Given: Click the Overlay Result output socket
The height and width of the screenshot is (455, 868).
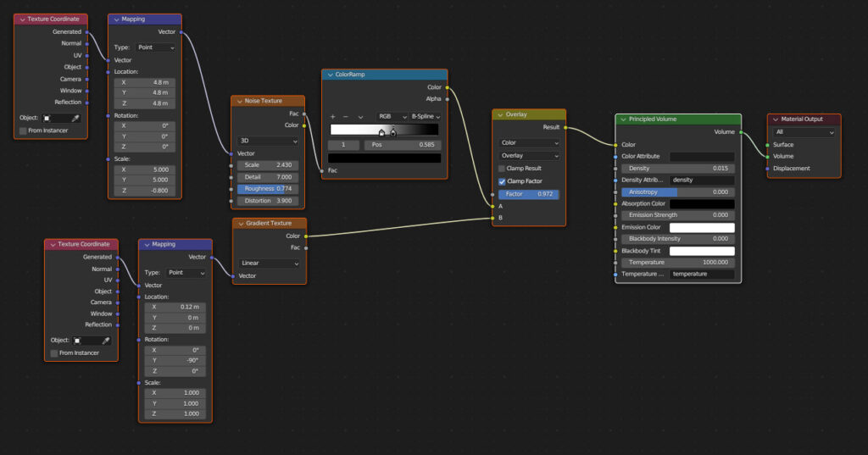Looking at the screenshot, I should pyautogui.click(x=565, y=128).
